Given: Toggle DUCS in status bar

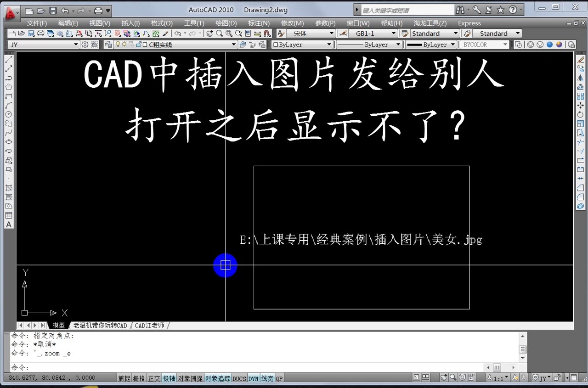Looking at the screenshot, I should pyautogui.click(x=239, y=378).
